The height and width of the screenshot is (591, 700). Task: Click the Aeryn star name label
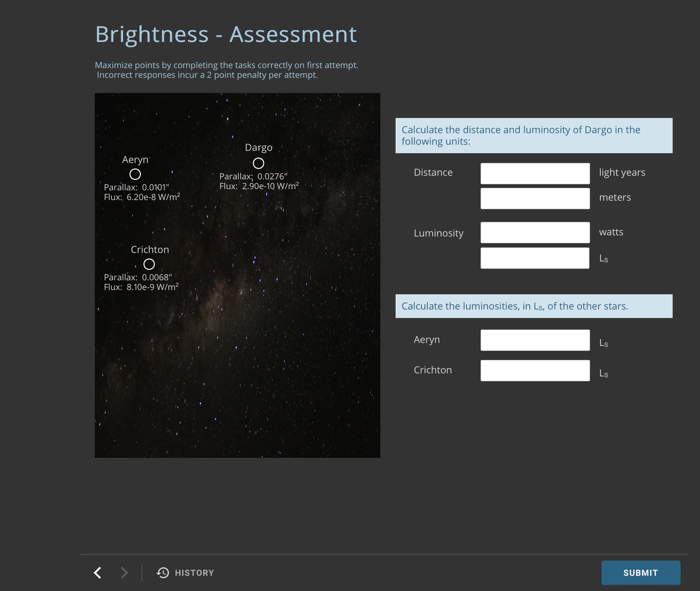(135, 160)
